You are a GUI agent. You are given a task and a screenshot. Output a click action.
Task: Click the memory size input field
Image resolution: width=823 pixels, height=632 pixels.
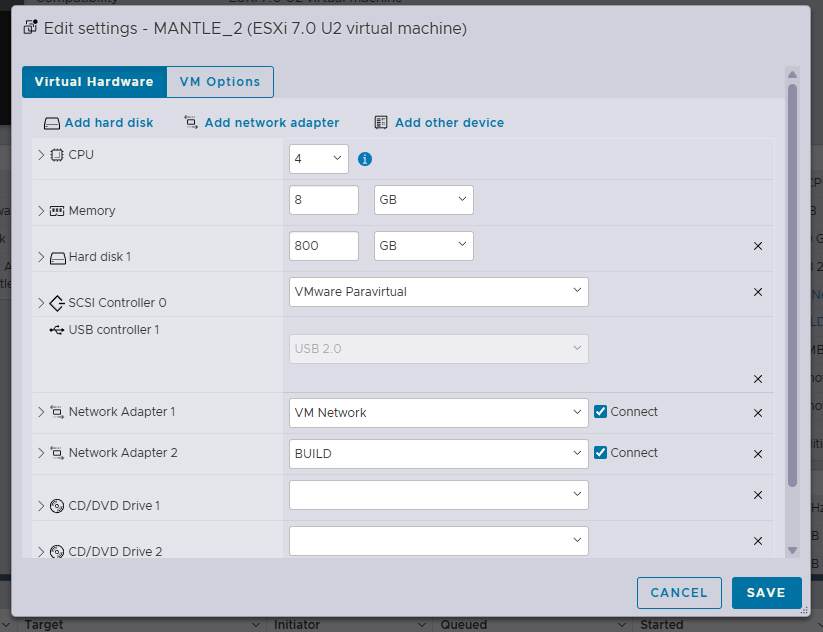[x=324, y=200]
